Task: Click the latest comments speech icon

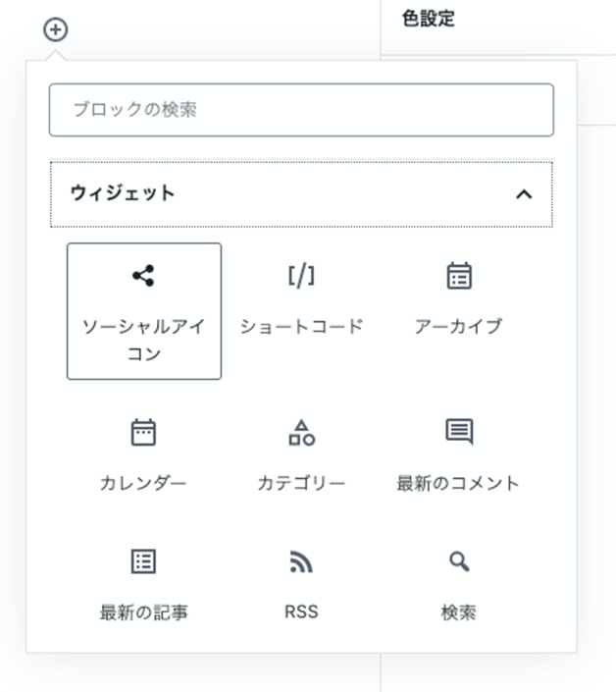Action: (x=458, y=432)
